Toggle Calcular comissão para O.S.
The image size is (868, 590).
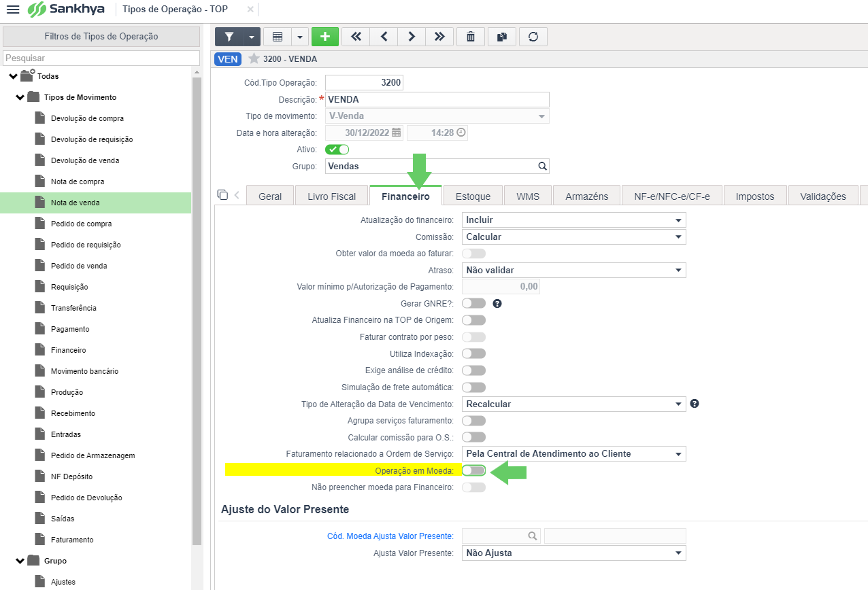click(474, 437)
